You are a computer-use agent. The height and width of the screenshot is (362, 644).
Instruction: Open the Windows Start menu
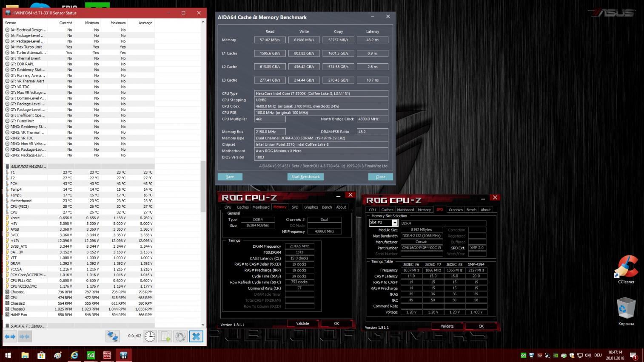point(8,355)
